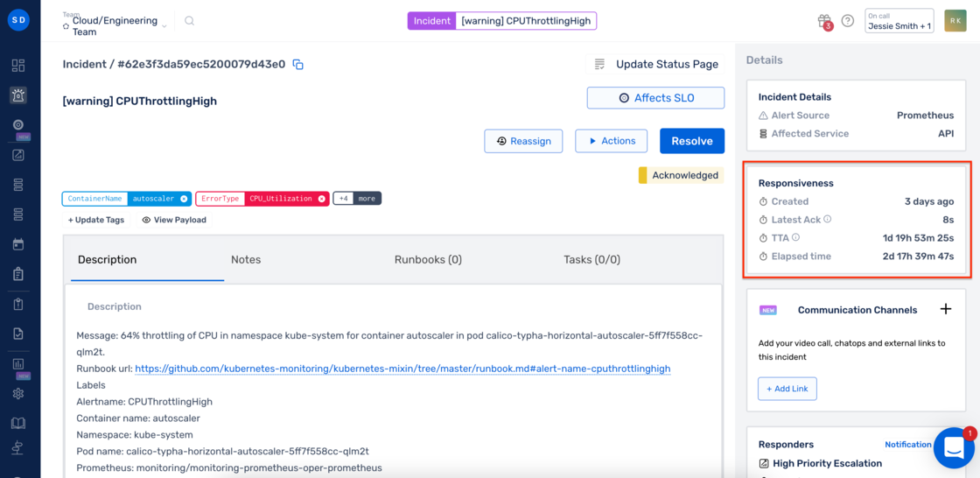This screenshot has height=478, width=980.
Task: Click the search magnifier icon
Action: click(x=189, y=21)
